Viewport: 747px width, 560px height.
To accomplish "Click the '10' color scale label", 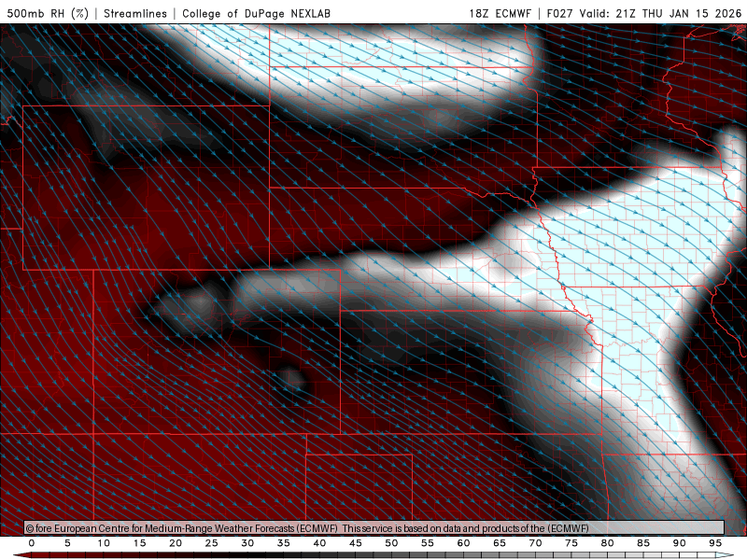I will (104, 543).
